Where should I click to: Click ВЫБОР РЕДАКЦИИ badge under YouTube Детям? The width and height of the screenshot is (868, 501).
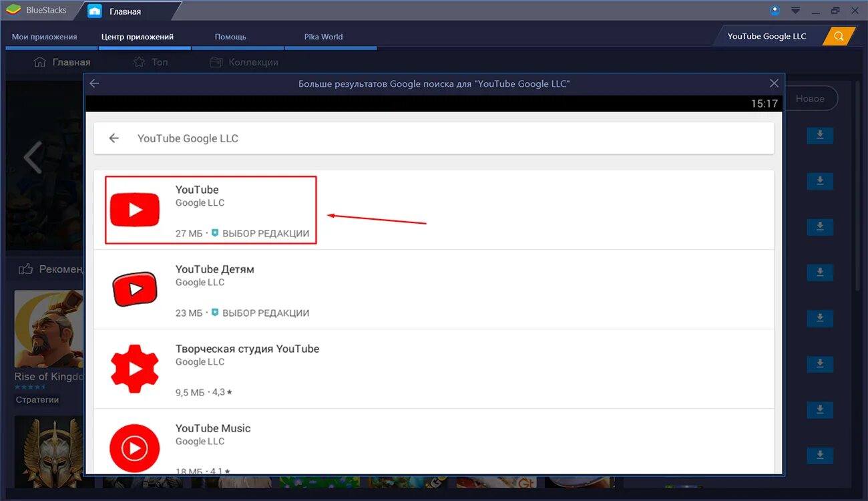(x=260, y=313)
